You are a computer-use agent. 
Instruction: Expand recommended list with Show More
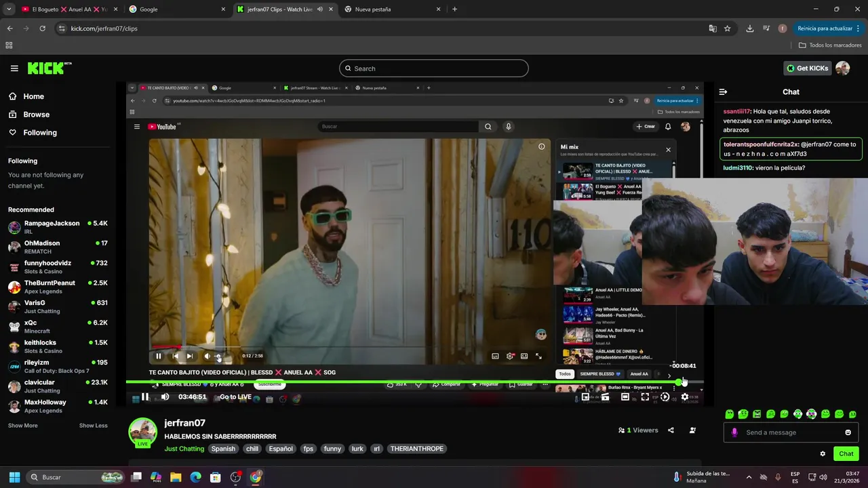(22, 426)
